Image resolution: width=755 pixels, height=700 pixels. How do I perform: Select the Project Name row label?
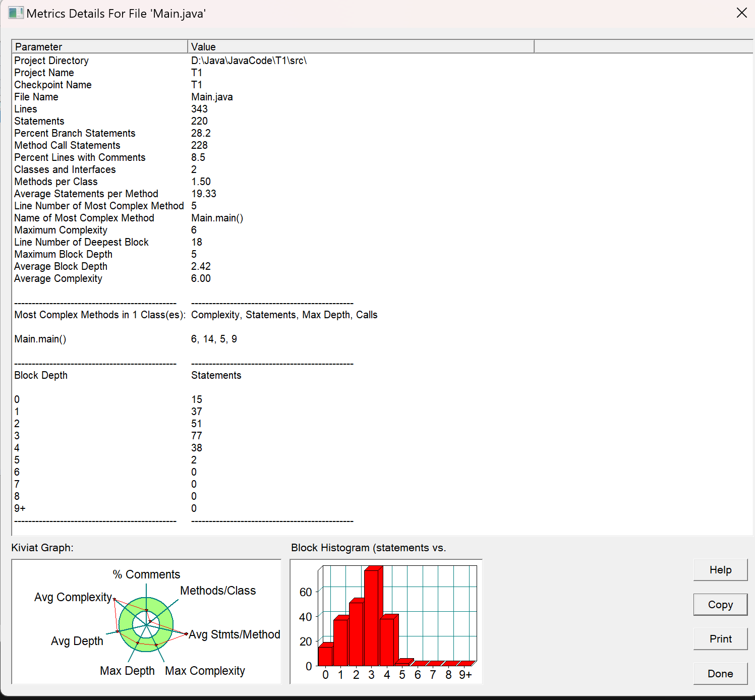tap(44, 73)
